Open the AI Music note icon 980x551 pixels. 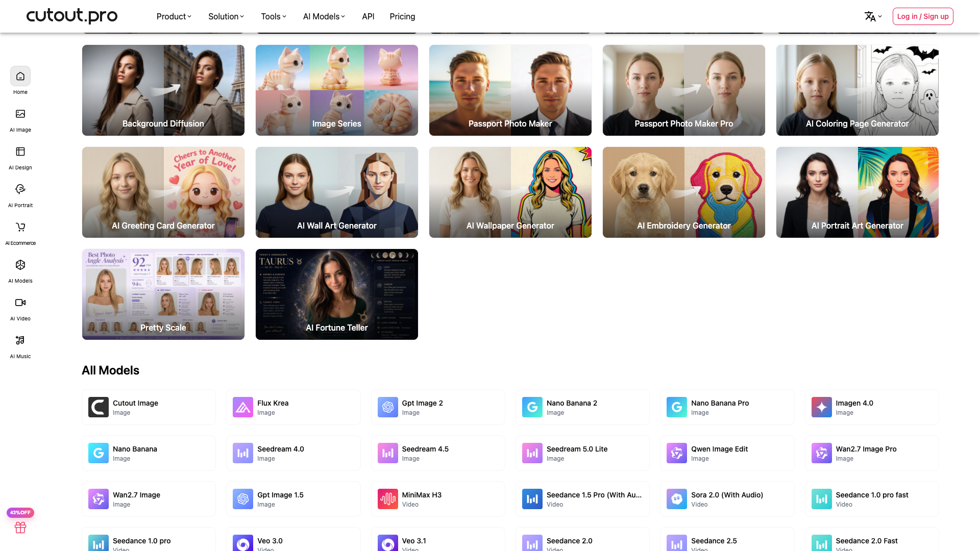tap(20, 340)
